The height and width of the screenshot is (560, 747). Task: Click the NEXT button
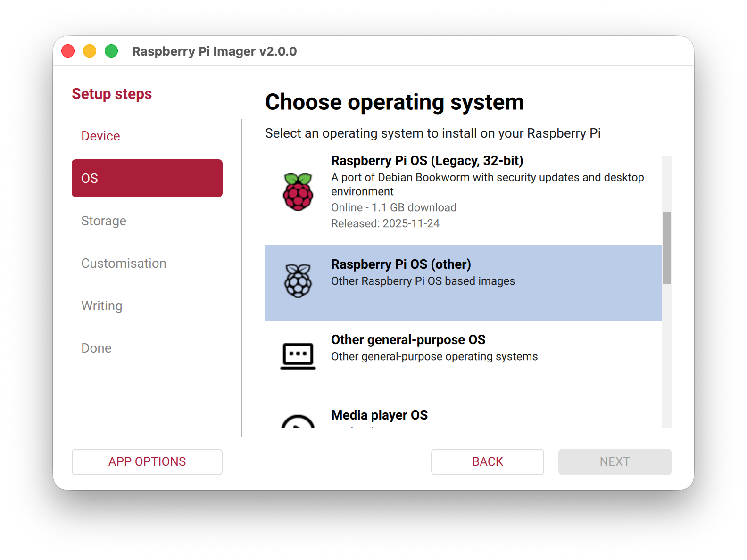pyautogui.click(x=614, y=461)
